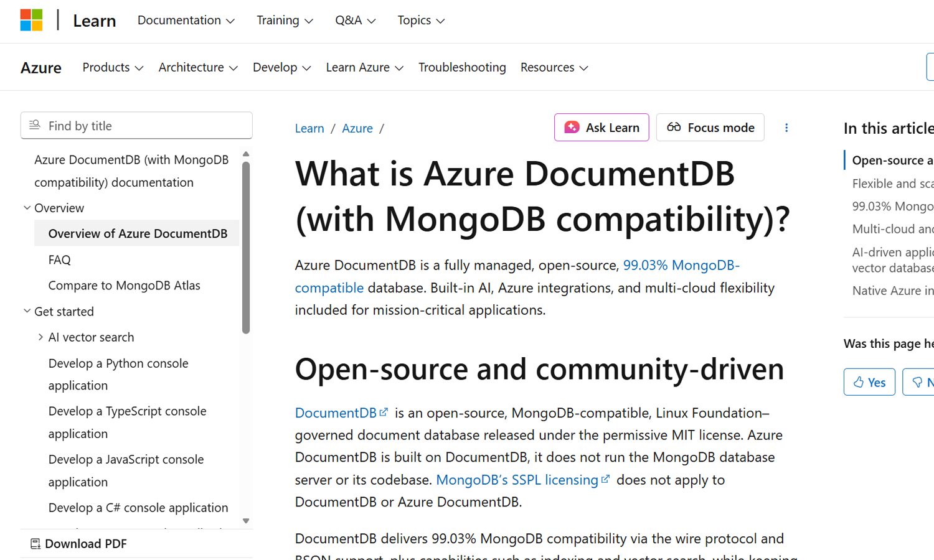Select Compare to MongoDB Atlas tree item
This screenshot has height=560, width=934.
point(124,286)
